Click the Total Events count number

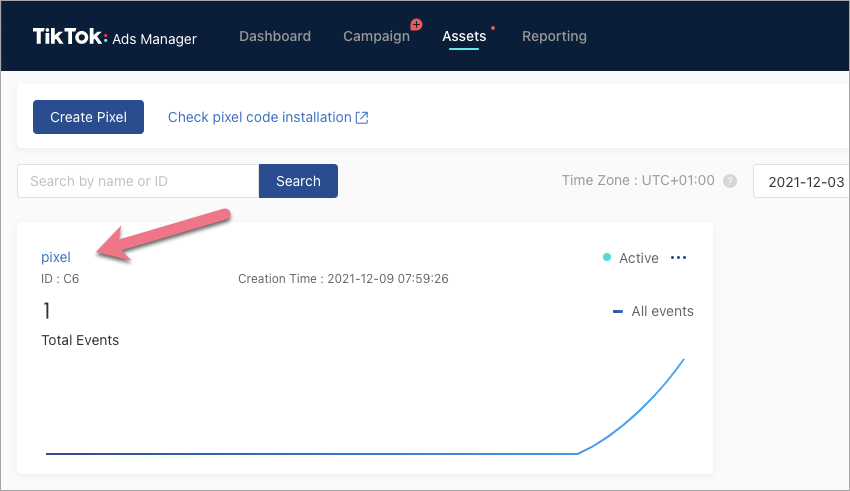[x=46, y=311]
